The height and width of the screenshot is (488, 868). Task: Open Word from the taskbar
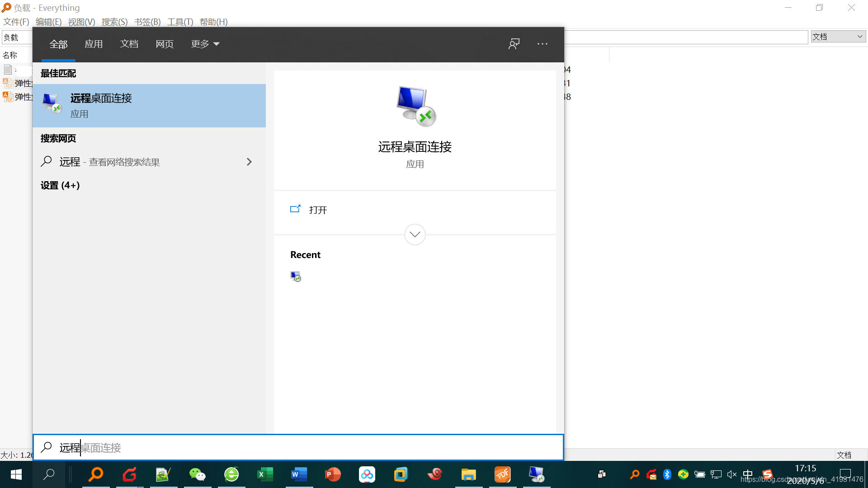click(299, 474)
